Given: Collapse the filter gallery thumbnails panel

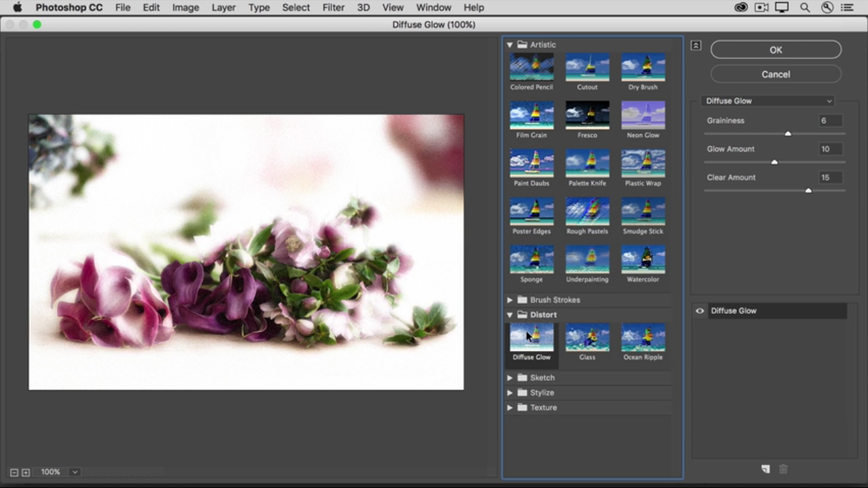Looking at the screenshot, I should 696,45.
